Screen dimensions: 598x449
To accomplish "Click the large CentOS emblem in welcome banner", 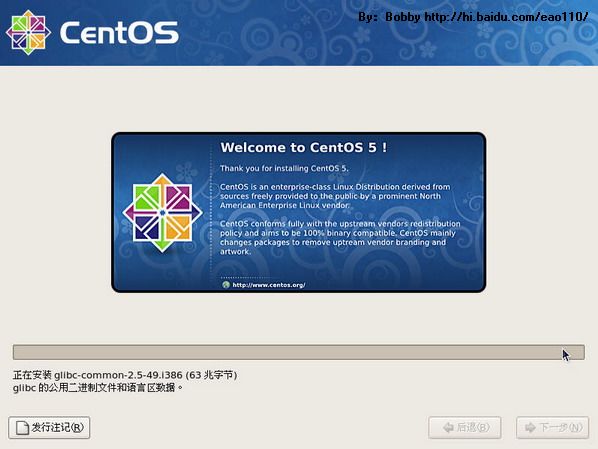I will tap(162, 213).
